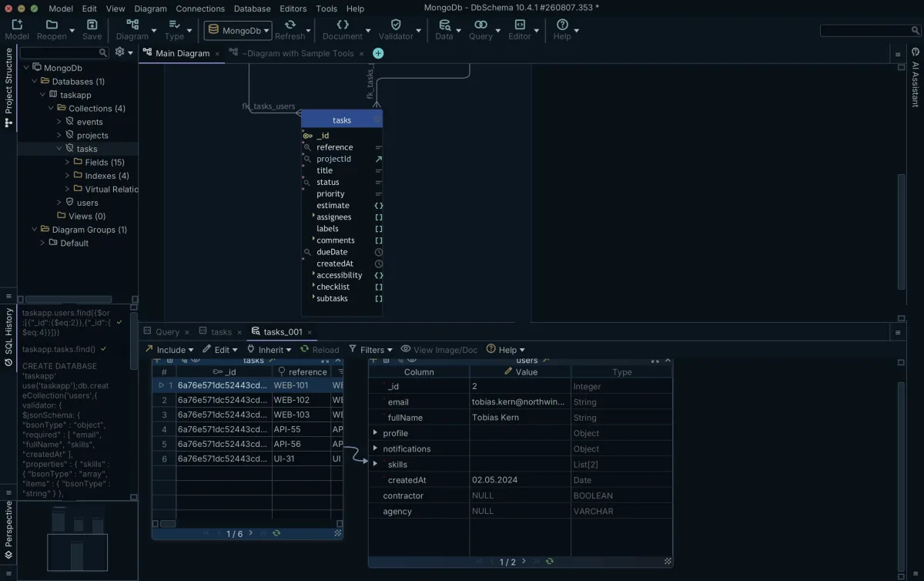Click the Reopen folder icon
This screenshot has width=924, height=581.
(52, 25)
